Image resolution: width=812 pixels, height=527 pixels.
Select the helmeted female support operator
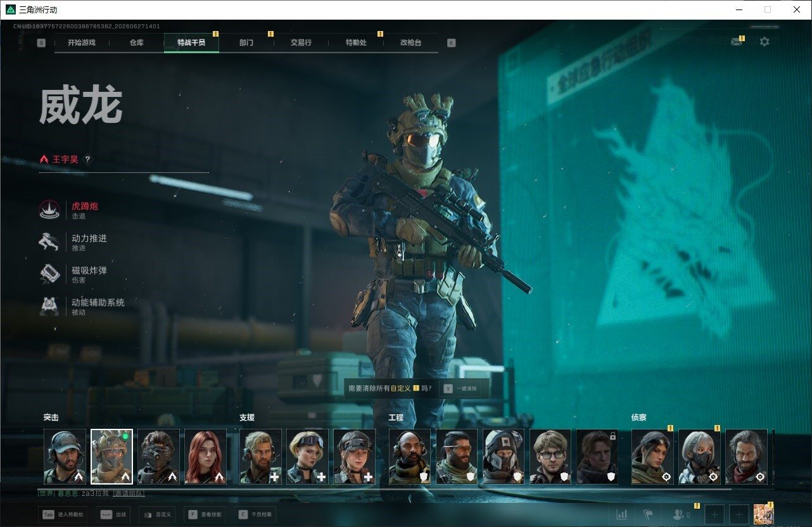[x=354, y=457]
